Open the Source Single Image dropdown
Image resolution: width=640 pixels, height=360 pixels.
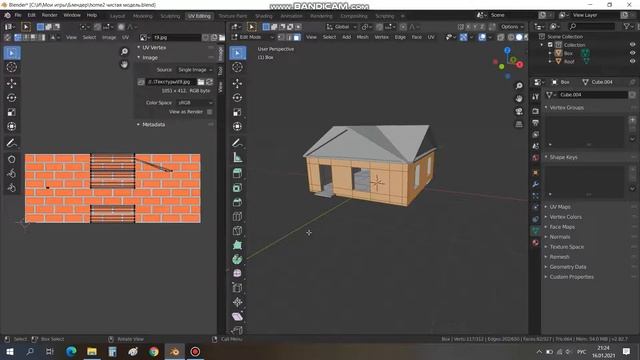click(x=195, y=70)
